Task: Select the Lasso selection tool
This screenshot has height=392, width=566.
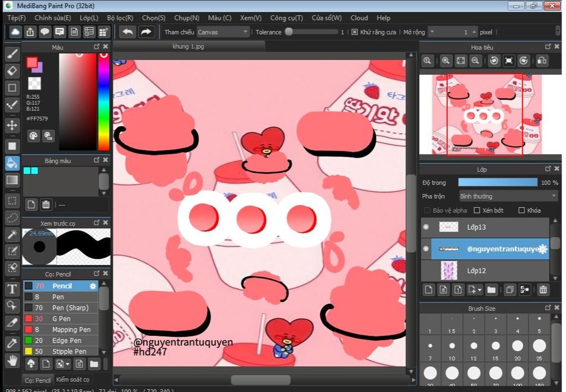Action: (12, 218)
